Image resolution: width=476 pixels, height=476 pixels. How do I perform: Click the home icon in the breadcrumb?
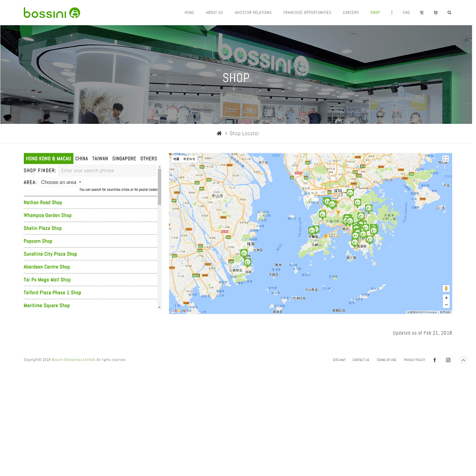219,134
